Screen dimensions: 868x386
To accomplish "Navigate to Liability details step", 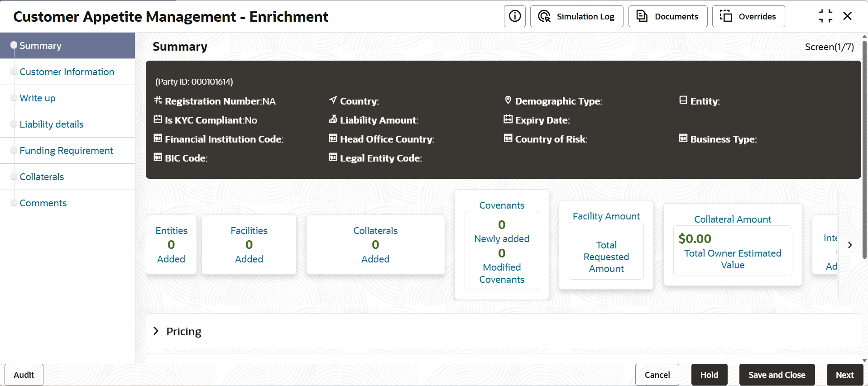I will (x=67, y=124).
